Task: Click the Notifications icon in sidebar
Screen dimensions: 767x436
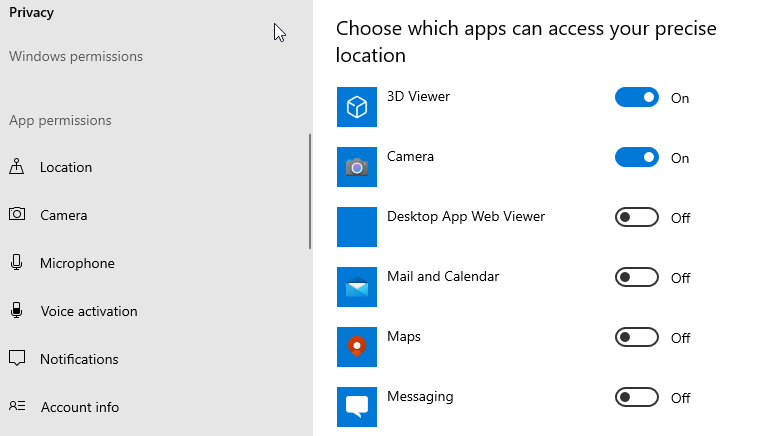Action: click(x=17, y=358)
